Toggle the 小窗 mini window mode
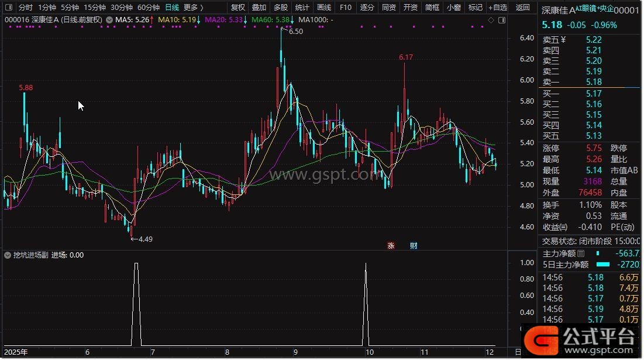The height and width of the screenshot is (360, 644). (x=453, y=8)
